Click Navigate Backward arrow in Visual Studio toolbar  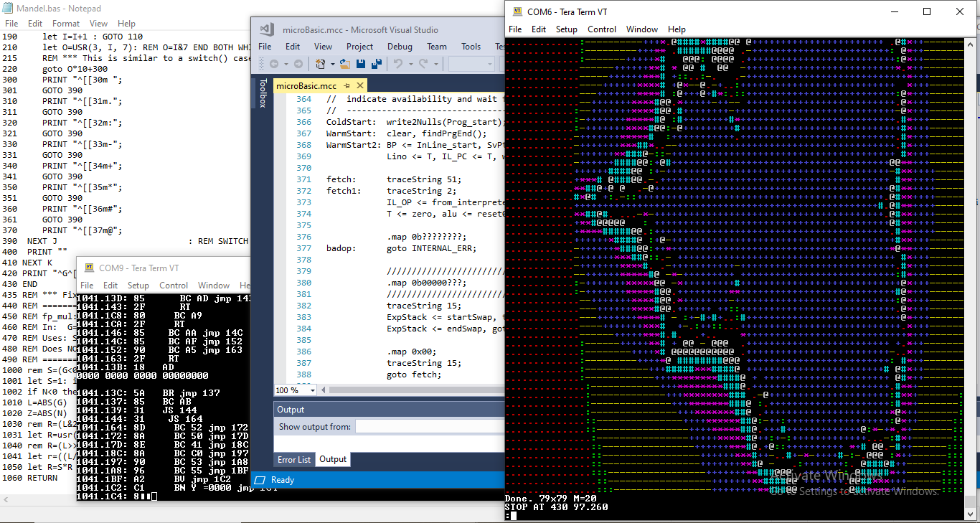pos(274,64)
